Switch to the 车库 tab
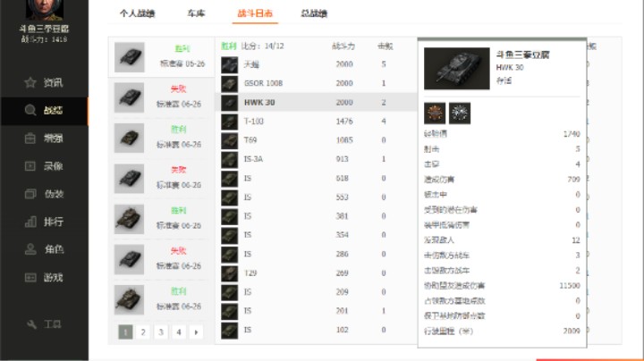 coord(196,13)
